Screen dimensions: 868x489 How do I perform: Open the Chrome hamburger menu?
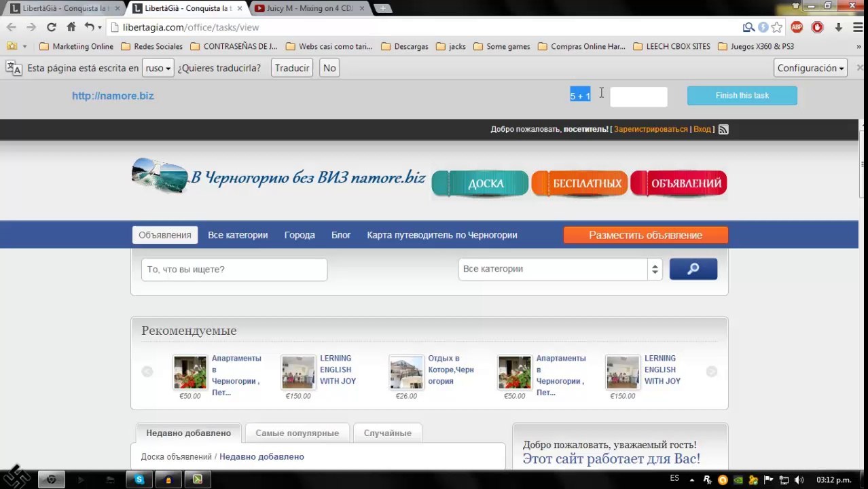(857, 27)
